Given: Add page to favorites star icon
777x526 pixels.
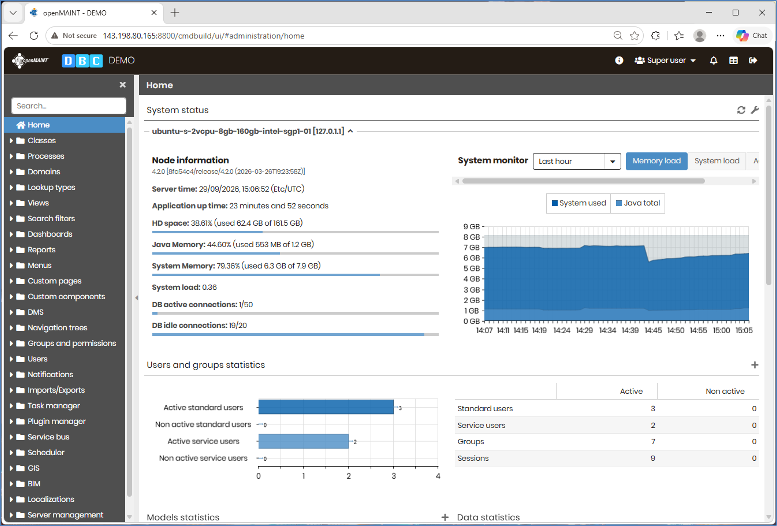Looking at the screenshot, I should (634, 36).
